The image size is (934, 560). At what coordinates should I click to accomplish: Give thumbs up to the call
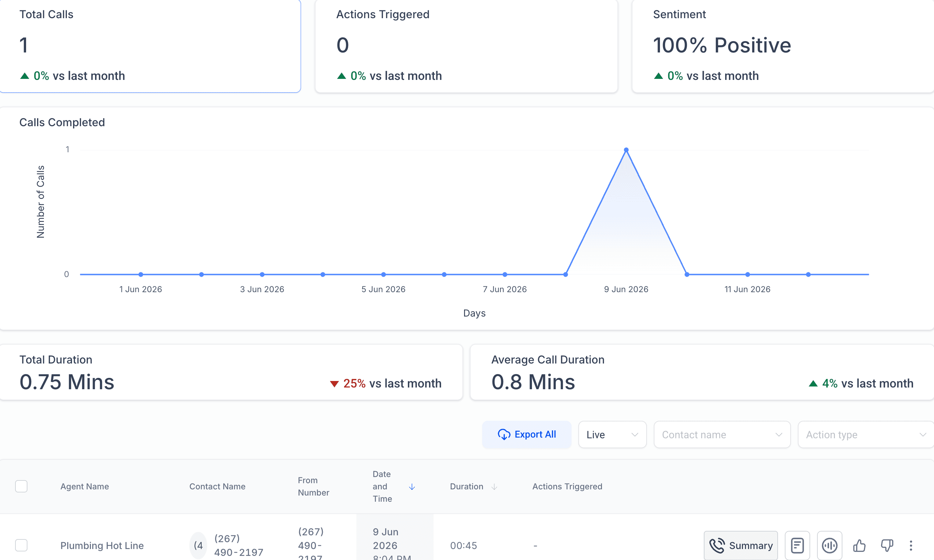(859, 545)
